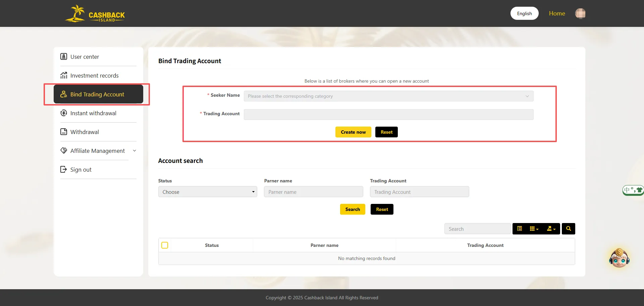Open the Status Choose dropdown
Screen dimensions: 644x306
coord(207,192)
